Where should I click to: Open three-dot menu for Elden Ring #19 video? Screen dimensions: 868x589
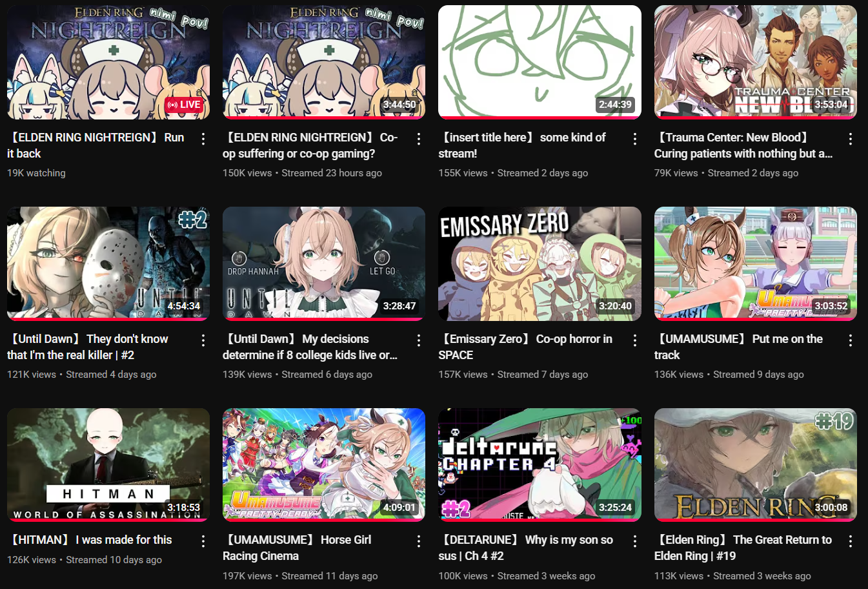851,541
